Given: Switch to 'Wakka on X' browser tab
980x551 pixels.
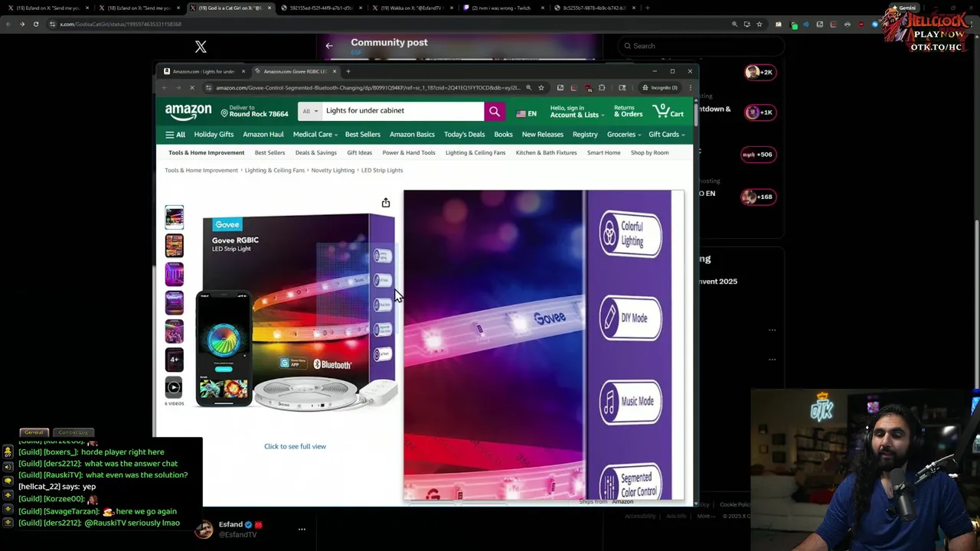Looking at the screenshot, I should (411, 8).
